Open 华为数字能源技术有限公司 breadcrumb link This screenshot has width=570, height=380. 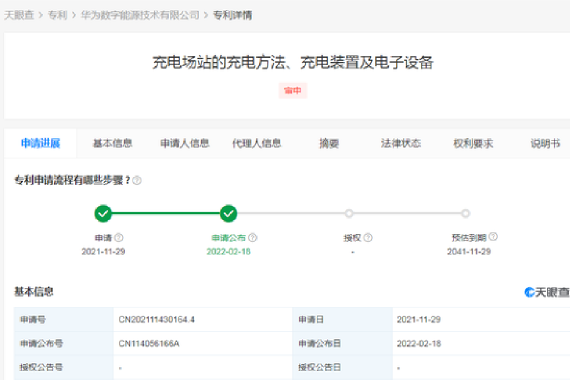coord(140,15)
